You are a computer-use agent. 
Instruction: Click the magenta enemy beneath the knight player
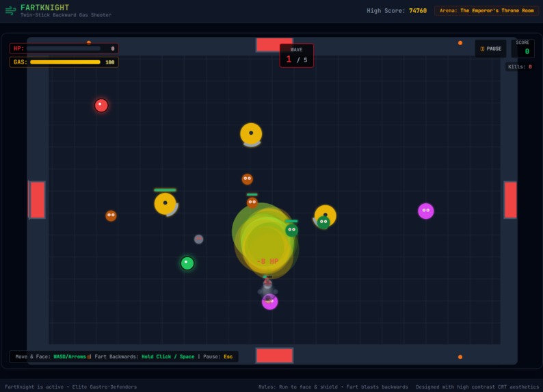tap(269, 302)
